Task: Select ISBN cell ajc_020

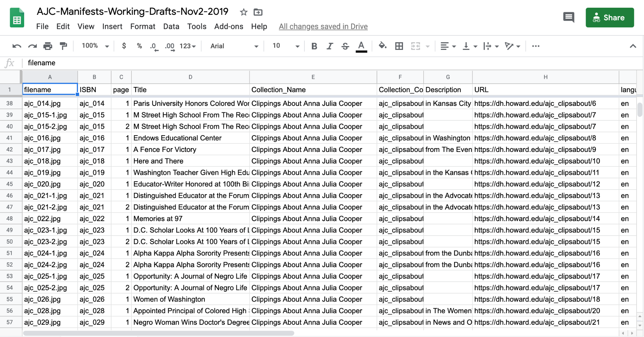Action: tap(94, 184)
